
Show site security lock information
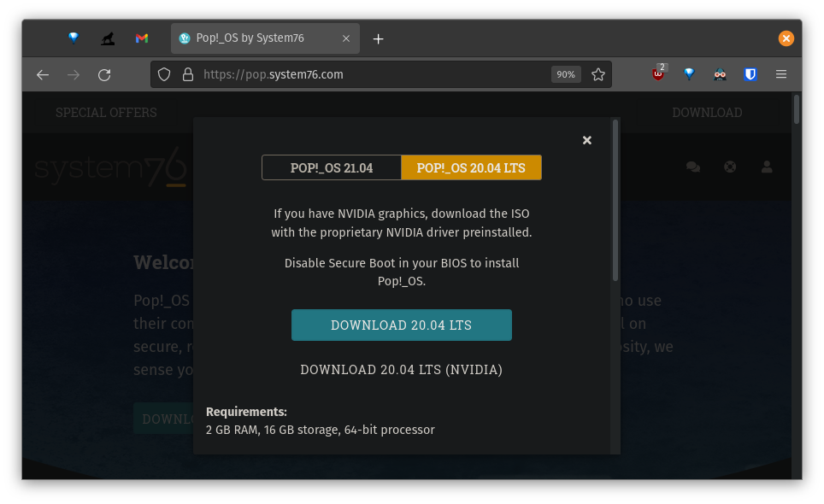coord(187,74)
